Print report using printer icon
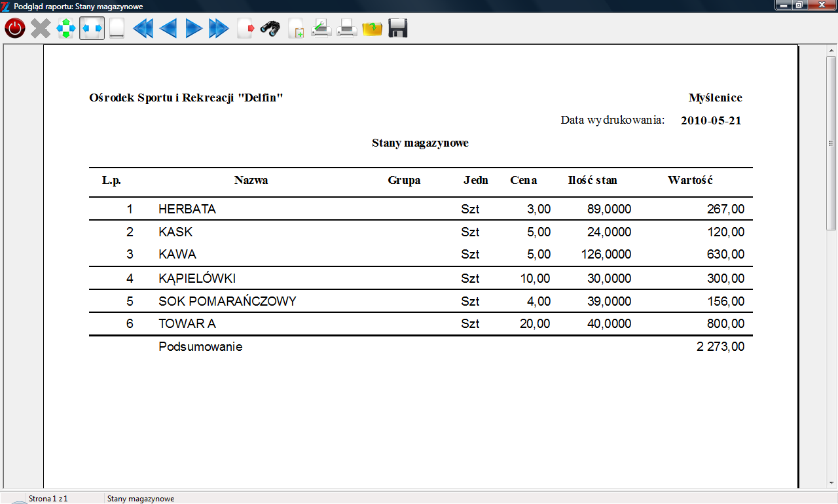 (x=346, y=28)
